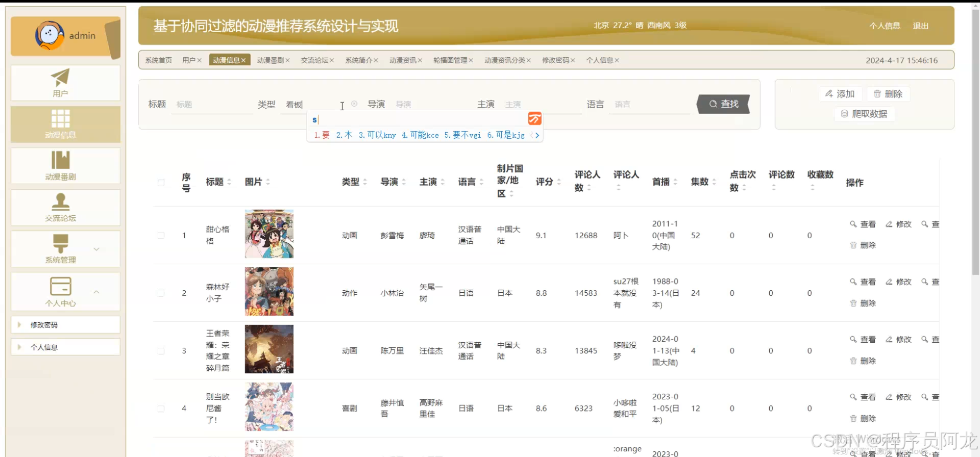
Task: Close the 轮播图管理 tab
Action: click(x=471, y=60)
